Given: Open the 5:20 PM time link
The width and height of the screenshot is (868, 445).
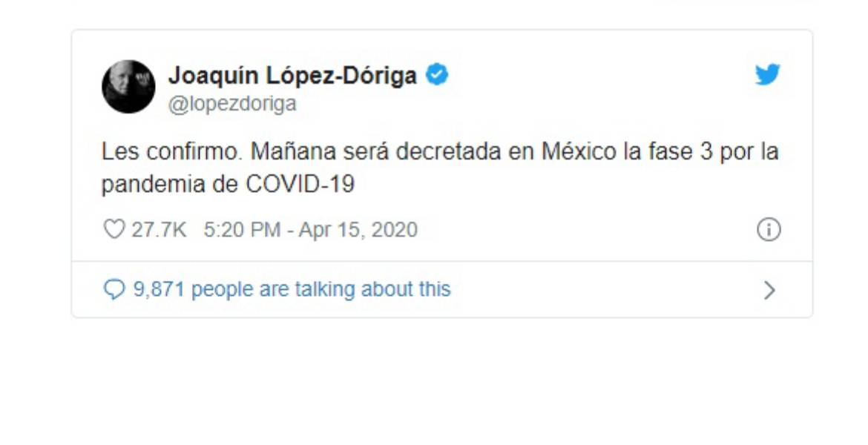Looking at the screenshot, I should click(242, 230).
